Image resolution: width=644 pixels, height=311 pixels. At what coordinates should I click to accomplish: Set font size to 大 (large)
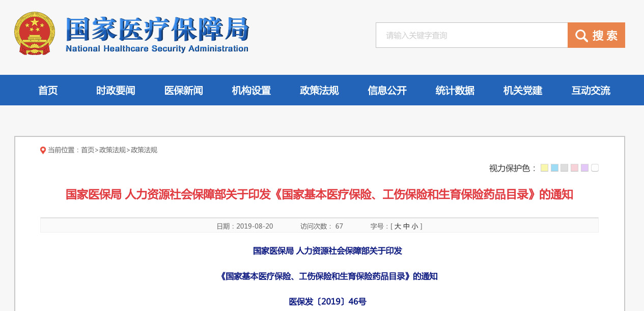point(398,227)
